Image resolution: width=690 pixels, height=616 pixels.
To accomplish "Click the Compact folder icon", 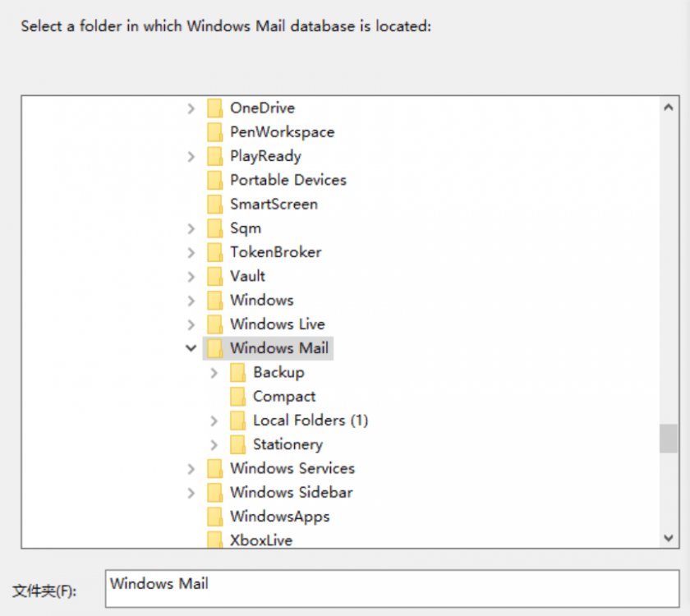I will [x=237, y=397].
